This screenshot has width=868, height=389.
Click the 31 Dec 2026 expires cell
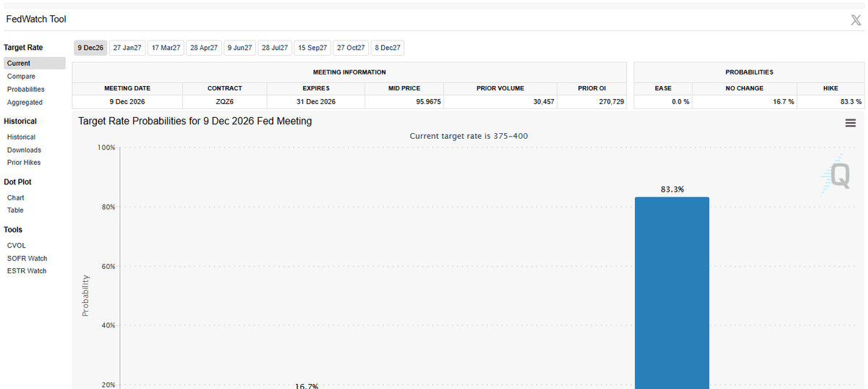point(316,102)
